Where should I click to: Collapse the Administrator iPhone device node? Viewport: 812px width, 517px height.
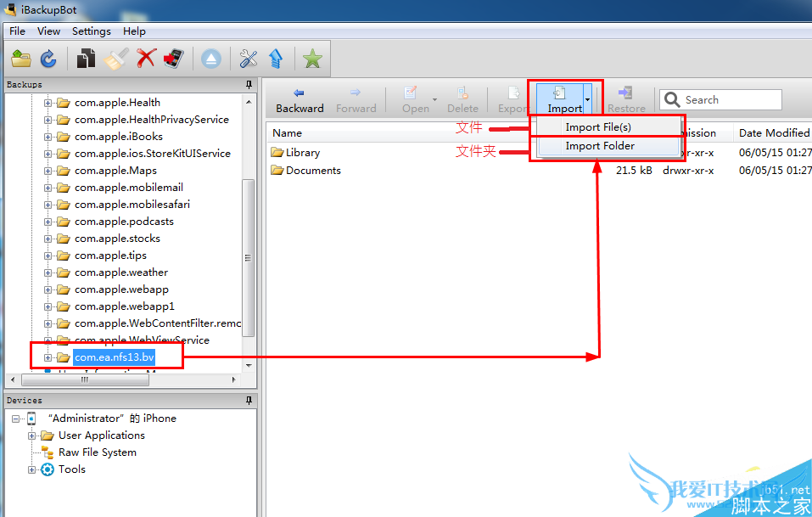(15, 419)
